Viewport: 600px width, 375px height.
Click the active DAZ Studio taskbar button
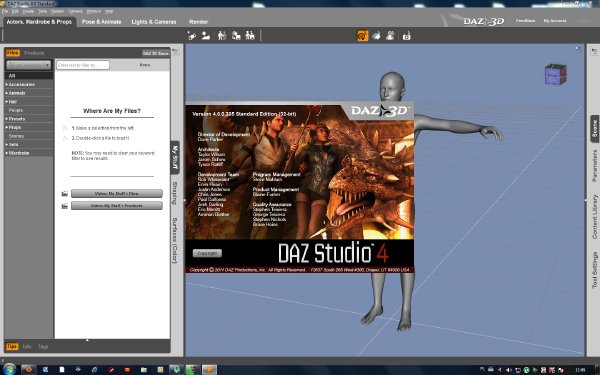click(209, 370)
